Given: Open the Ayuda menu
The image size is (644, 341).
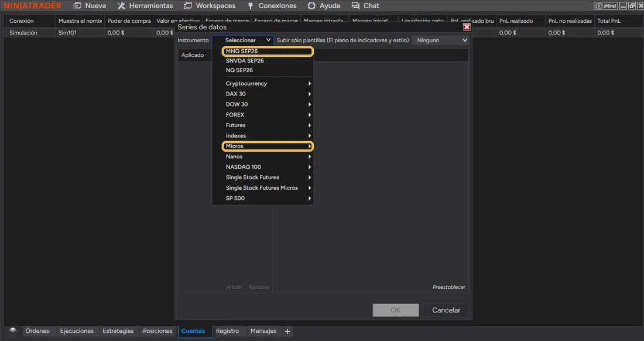Looking at the screenshot, I should tap(324, 6).
